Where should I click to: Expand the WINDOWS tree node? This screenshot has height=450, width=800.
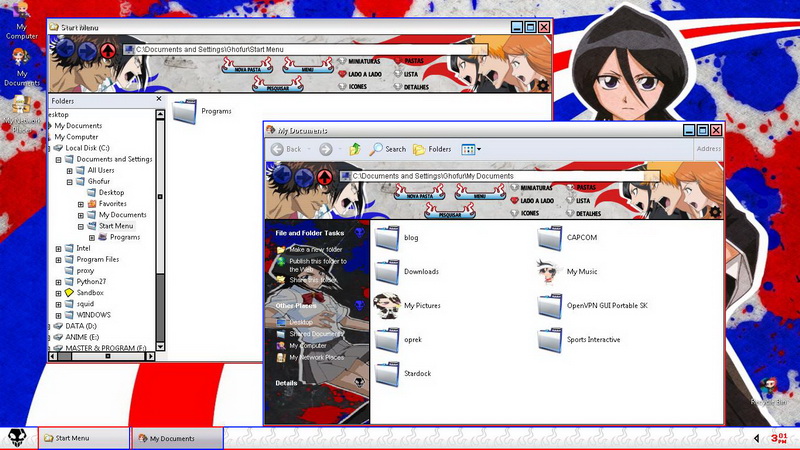point(58,315)
